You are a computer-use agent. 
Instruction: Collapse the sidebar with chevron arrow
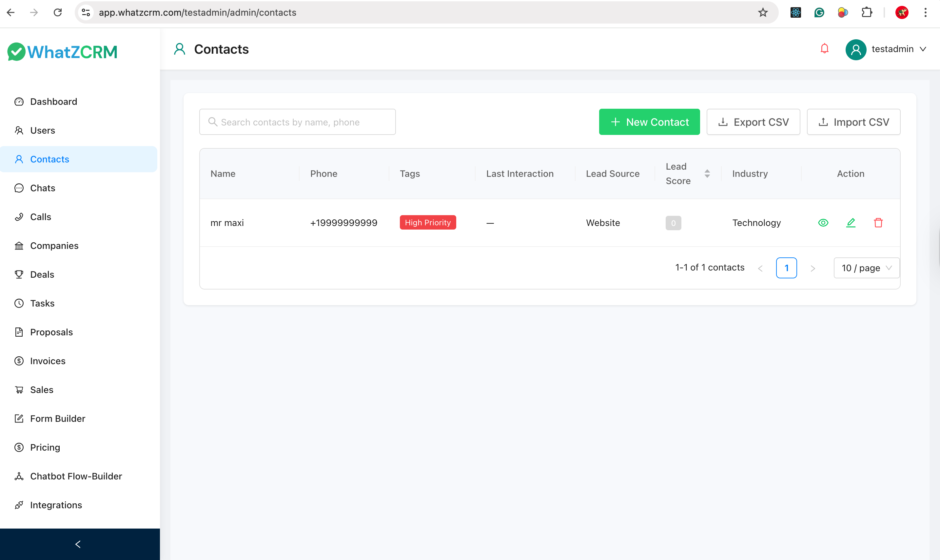pyautogui.click(x=78, y=544)
